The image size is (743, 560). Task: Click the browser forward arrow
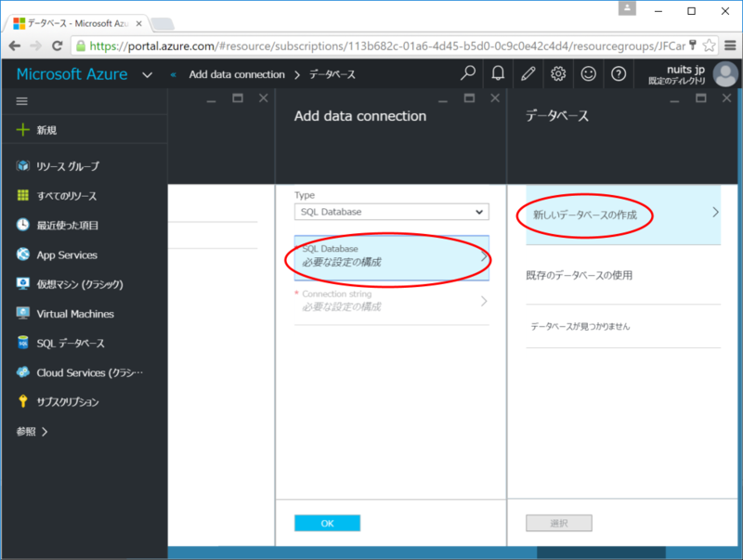tap(35, 46)
